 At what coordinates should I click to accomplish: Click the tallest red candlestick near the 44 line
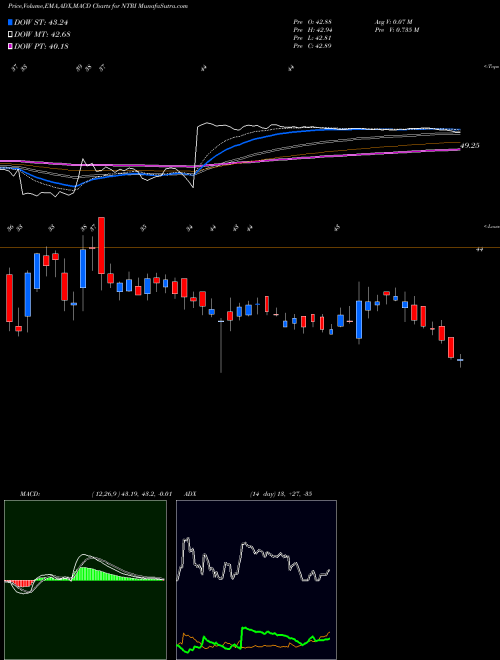[101, 245]
